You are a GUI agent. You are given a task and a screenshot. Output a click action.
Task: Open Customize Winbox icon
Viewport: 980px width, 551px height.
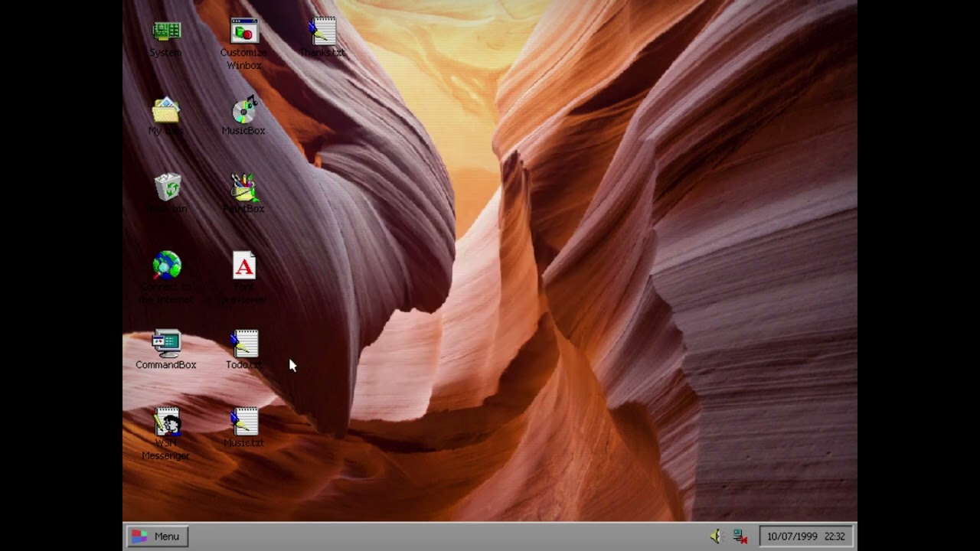244,32
